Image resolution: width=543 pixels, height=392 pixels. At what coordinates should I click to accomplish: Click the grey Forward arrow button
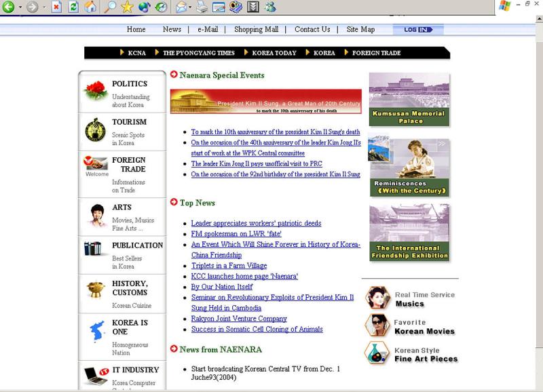click(x=32, y=7)
